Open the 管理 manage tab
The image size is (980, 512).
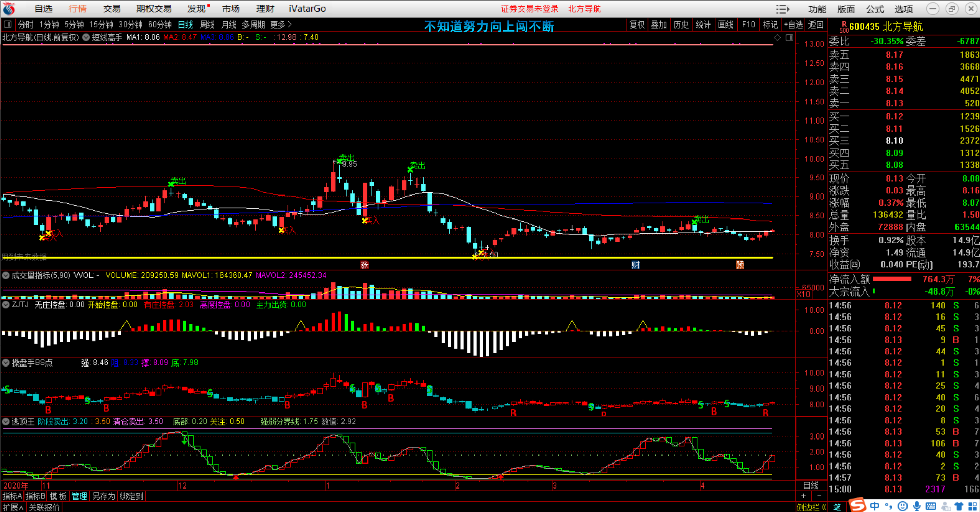tap(79, 496)
